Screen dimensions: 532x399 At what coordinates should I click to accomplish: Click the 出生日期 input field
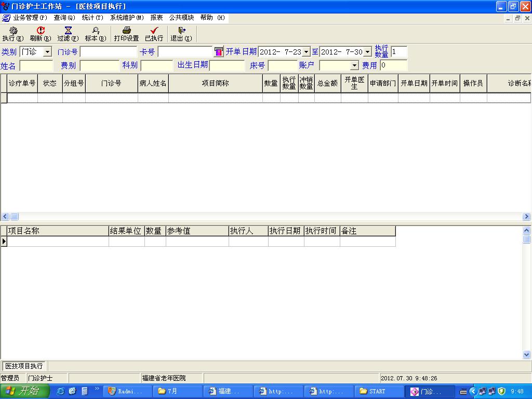(227, 65)
